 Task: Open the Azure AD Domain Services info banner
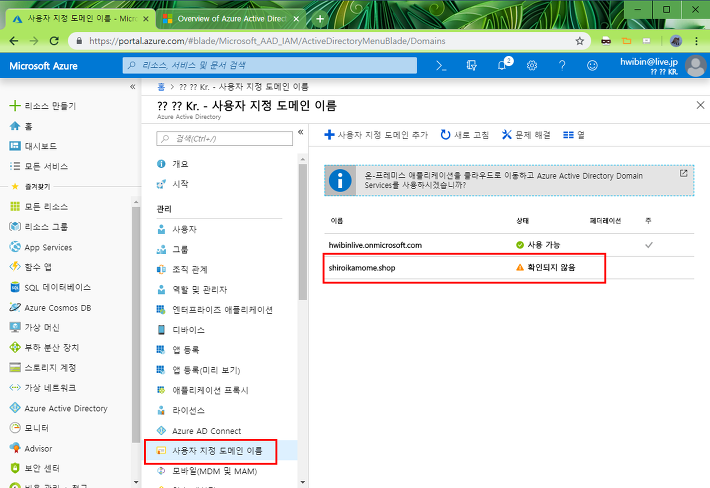coord(509,181)
